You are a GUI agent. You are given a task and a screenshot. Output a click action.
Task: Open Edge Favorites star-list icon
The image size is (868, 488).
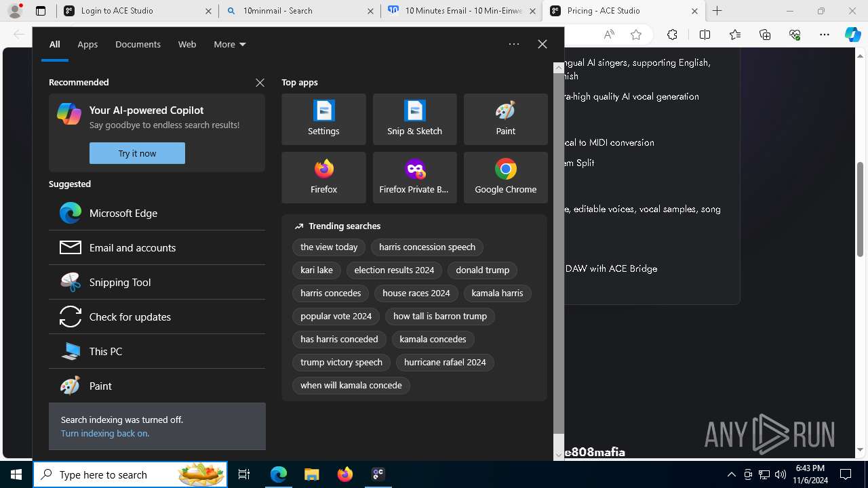coord(735,35)
